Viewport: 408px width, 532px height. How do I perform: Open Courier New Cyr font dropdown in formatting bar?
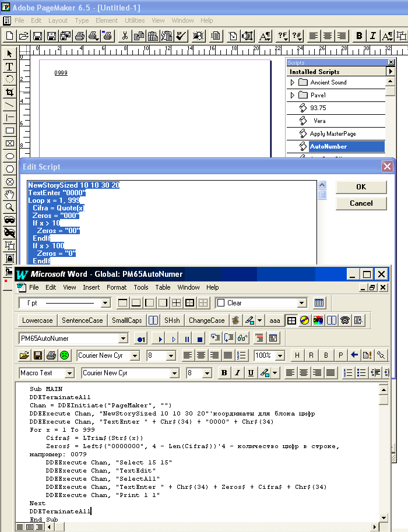174,373
